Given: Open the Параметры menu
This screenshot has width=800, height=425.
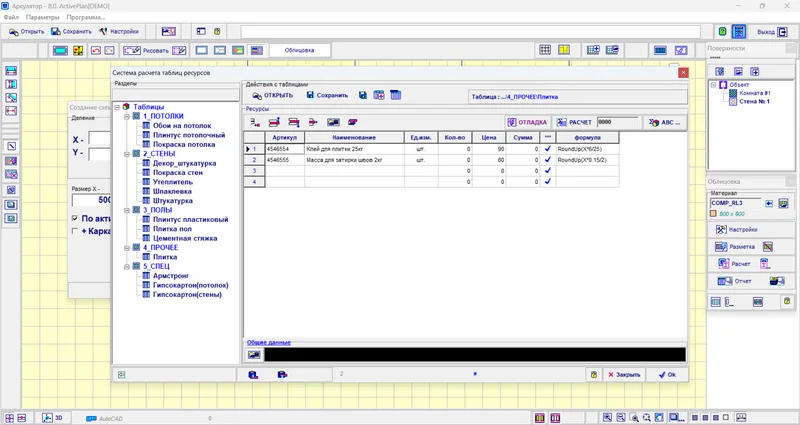Looking at the screenshot, I should click(x=42, y=17).
